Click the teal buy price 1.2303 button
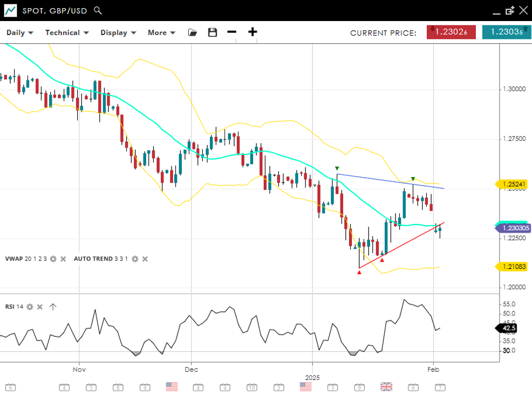 [506, 32]
